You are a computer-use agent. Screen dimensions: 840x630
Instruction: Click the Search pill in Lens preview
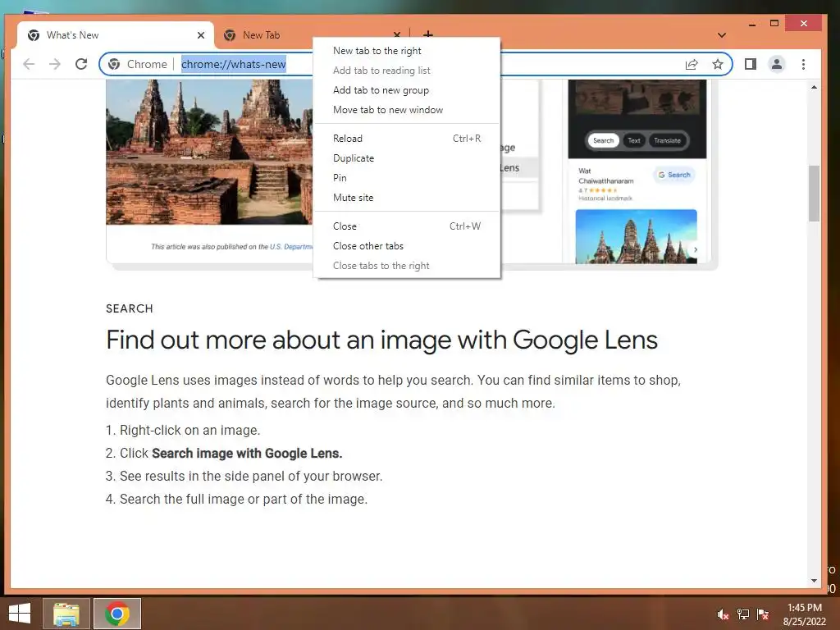point(603,141)
